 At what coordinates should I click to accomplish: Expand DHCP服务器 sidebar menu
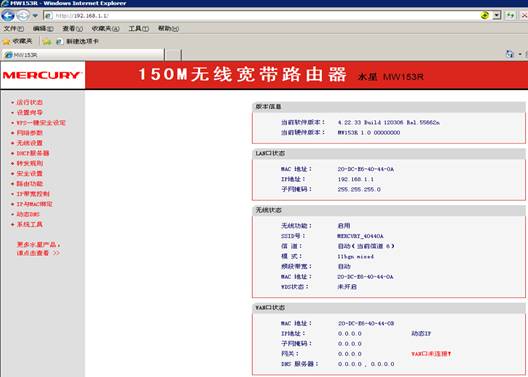coord(33,153)
